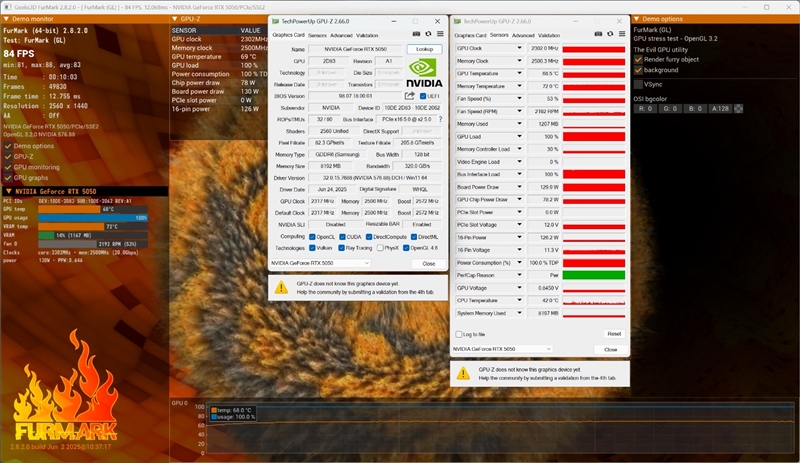Open GPU selector dropdown in Sensors window
800x463 pixels.
coord(548,349)
